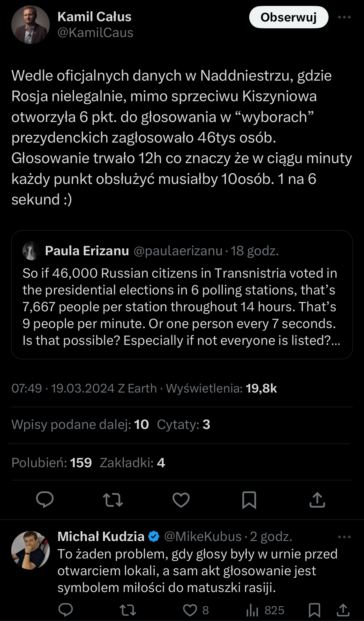Viewport: 364px width, 621px height.
Task: Open Kamil Całus's profile picture
Action: (x=30, y=25)
